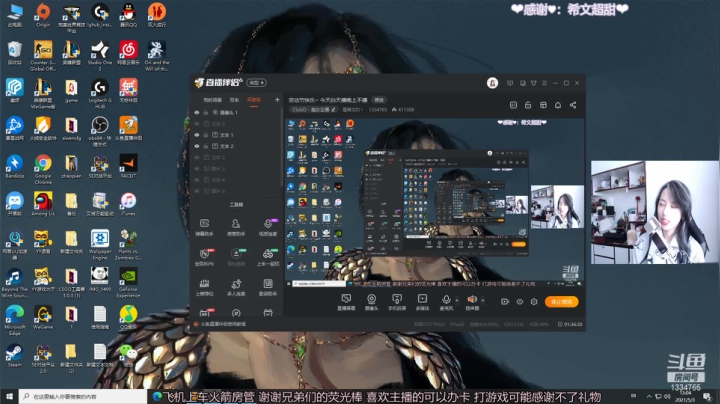Viewport: 720px width, 404px height.
Task: Open the Among Us desktop icon
Action: (43, 204)
